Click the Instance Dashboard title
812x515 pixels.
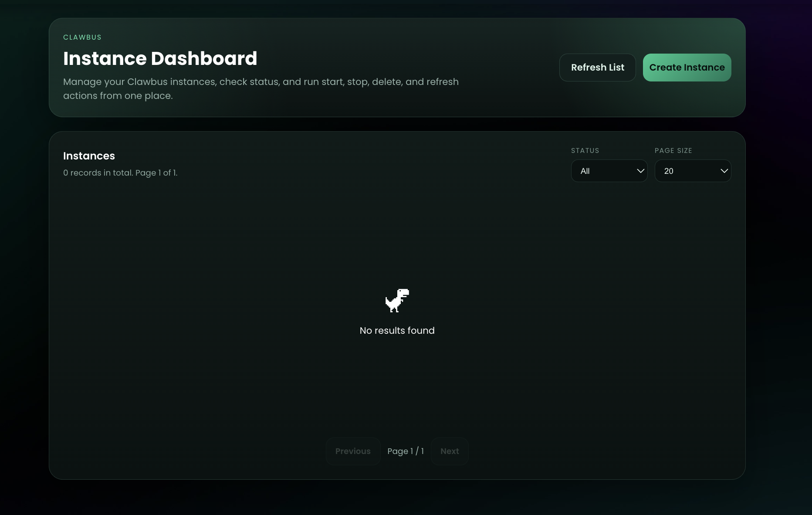160,58
